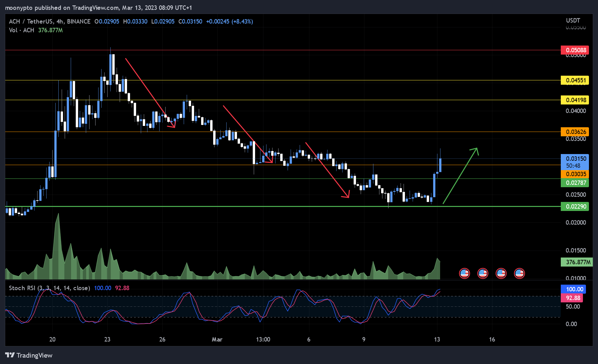
Task: Click the high value H0.03330
Action: [135, 21]
